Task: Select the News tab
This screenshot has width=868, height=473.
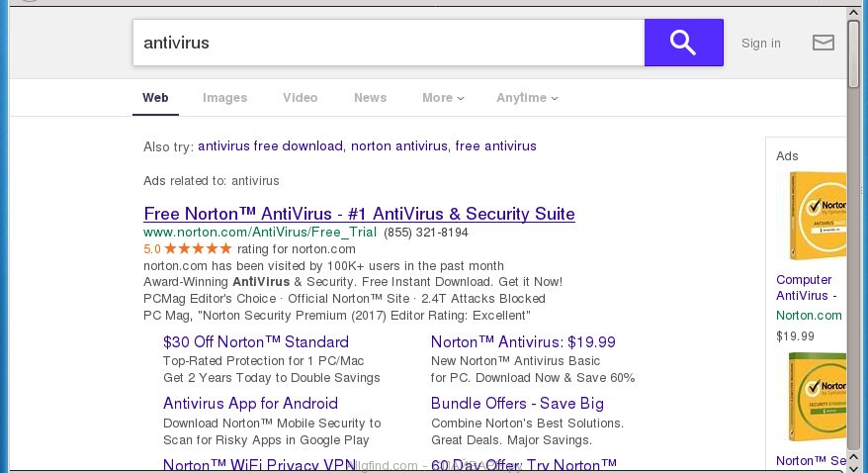Action: (x=370, y=98)
